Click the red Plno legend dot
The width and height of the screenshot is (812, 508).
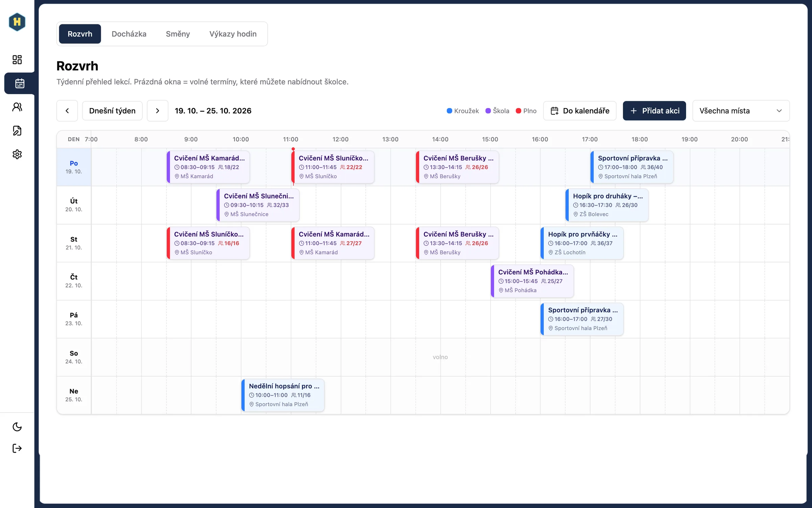tap(518, 111)
